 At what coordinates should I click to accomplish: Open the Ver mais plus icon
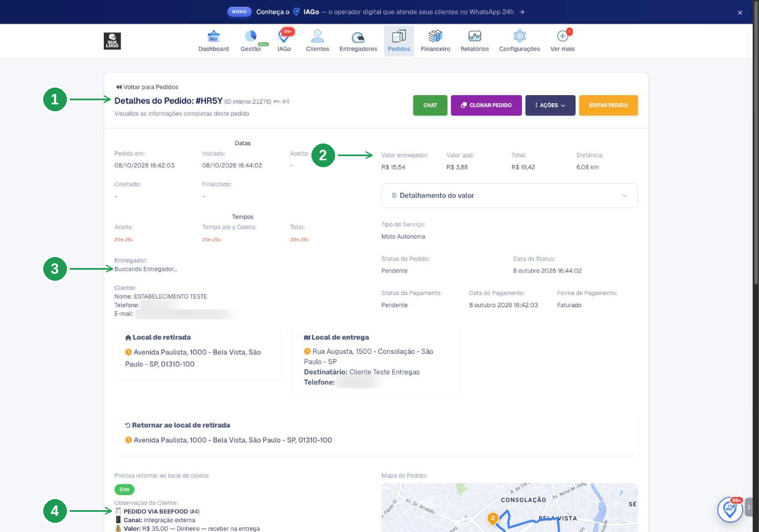click(x=562, y=36)
